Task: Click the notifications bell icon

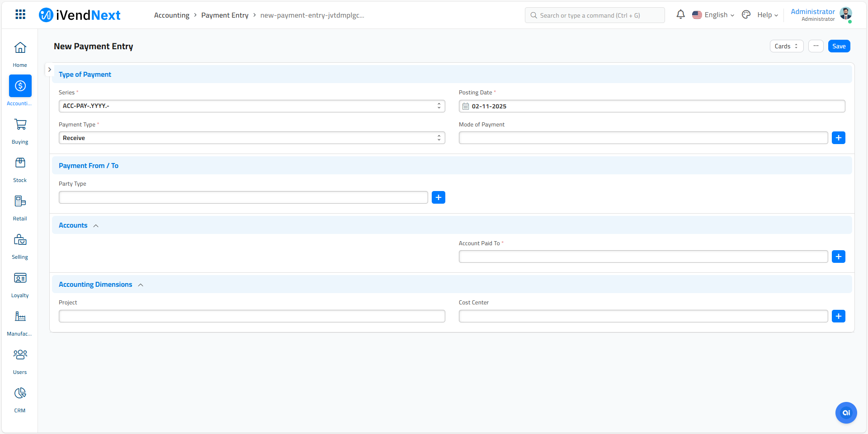Action: click(680, 15)
